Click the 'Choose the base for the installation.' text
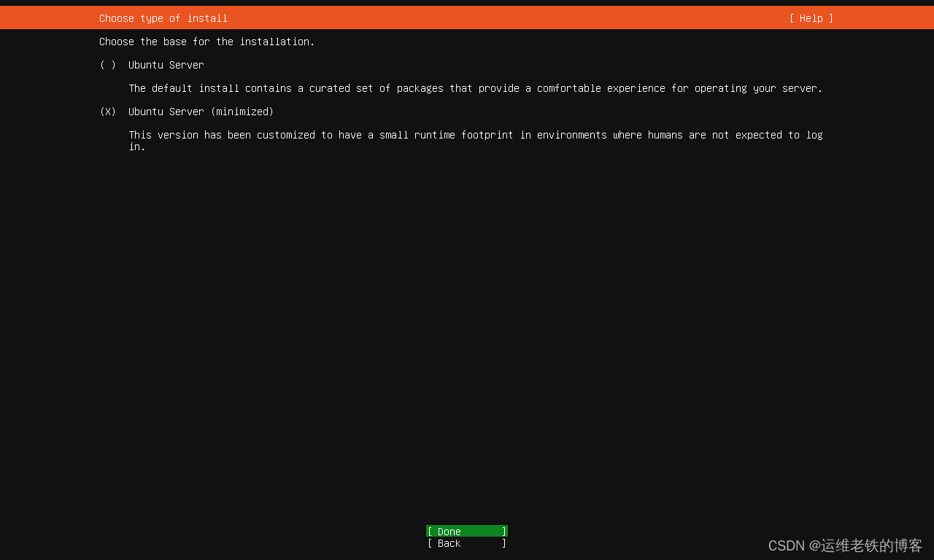 tap(207, 42)
